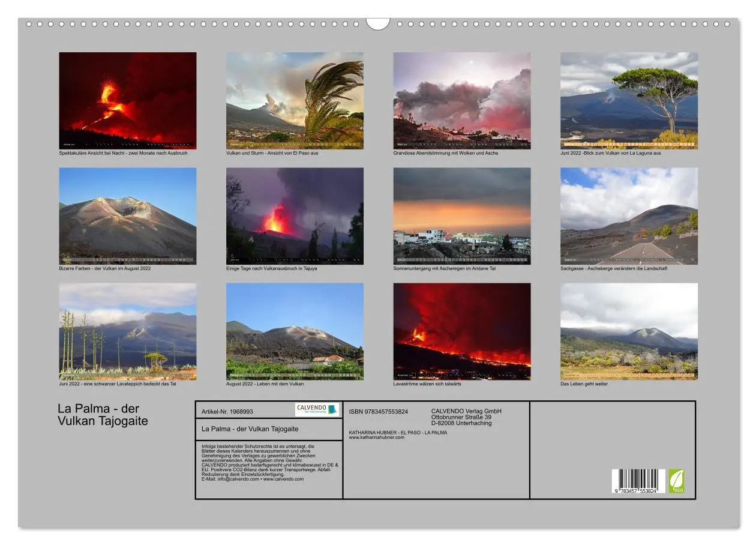Click 'CALVENDO Verlag GmbH' address line
The height and width of the screenshot is (545, 756).
pos(466,411)
